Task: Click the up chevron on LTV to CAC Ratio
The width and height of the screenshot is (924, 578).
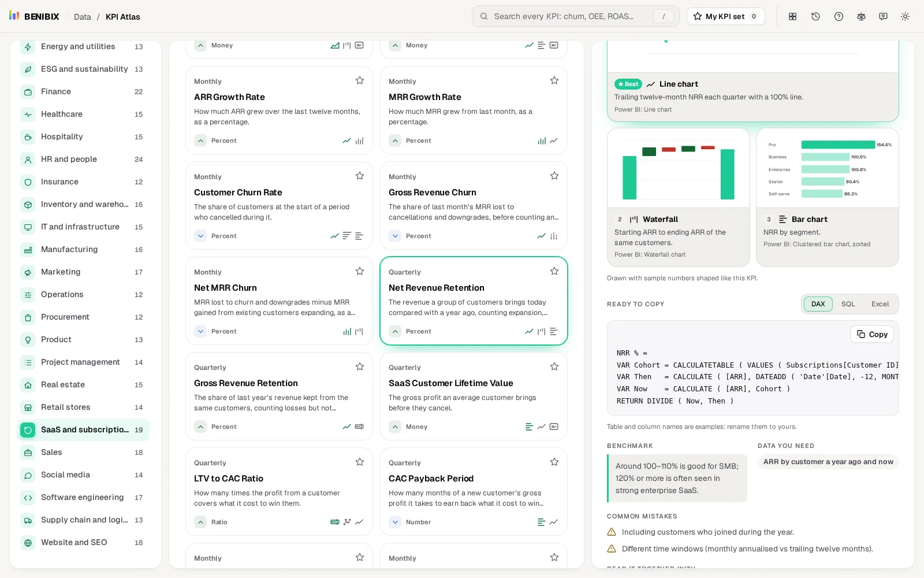Action: (x=200, y=522)
